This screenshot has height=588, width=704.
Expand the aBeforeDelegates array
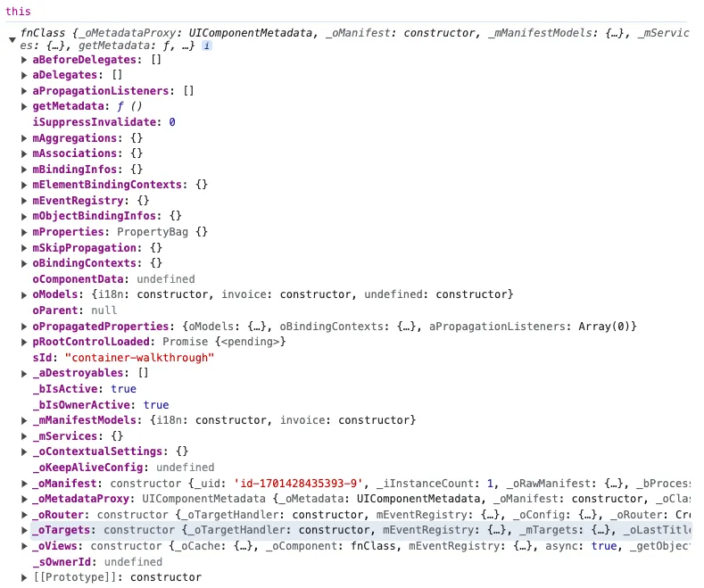tap(24, 60)
